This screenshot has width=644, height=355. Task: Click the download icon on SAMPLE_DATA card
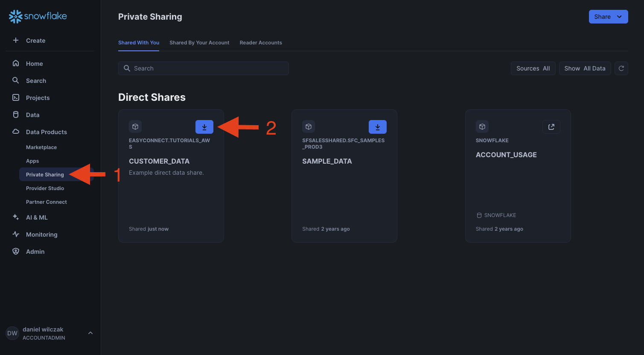(378, 127)
